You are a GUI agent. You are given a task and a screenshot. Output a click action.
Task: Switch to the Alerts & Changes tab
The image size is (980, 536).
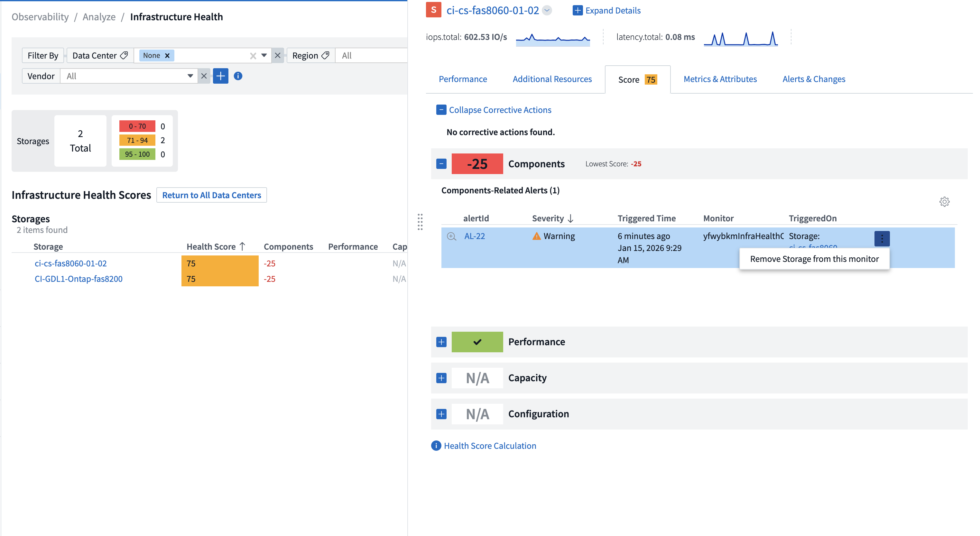(813, 79)
